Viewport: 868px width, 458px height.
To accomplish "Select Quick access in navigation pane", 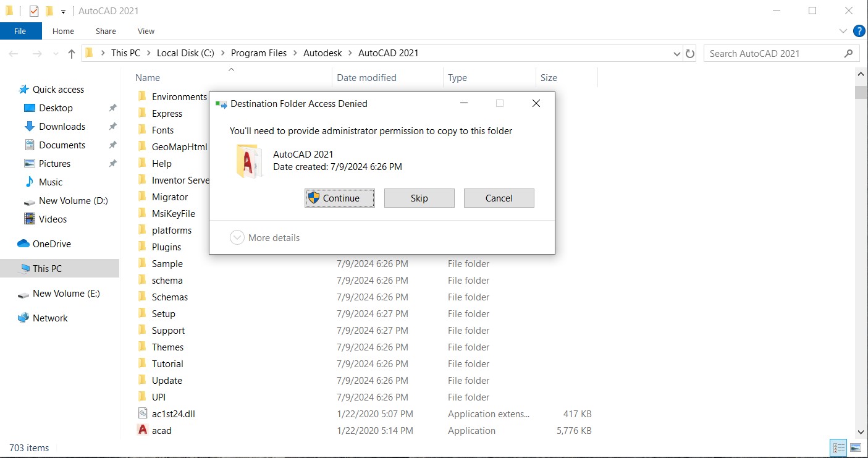I will click(x=58, y=90).
